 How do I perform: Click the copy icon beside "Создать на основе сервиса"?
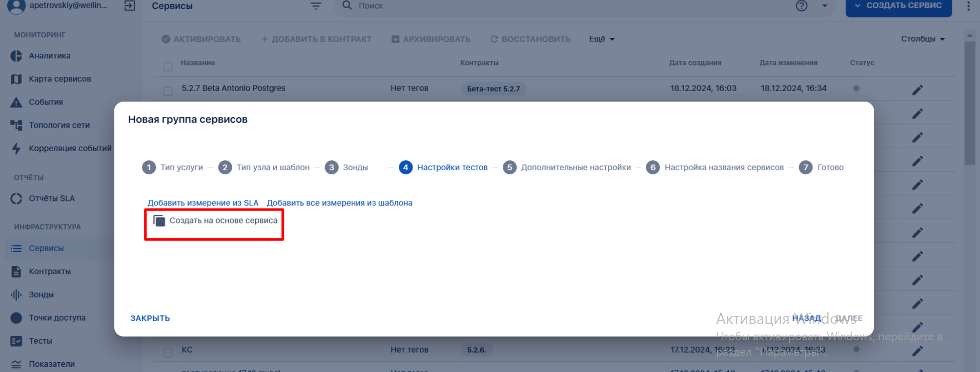pos(159,221)
